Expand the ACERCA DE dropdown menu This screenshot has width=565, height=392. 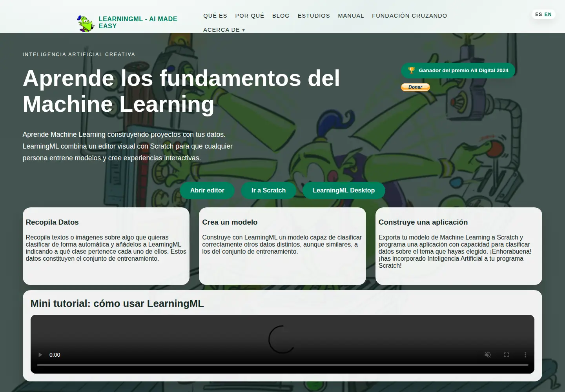coord(224,30)
